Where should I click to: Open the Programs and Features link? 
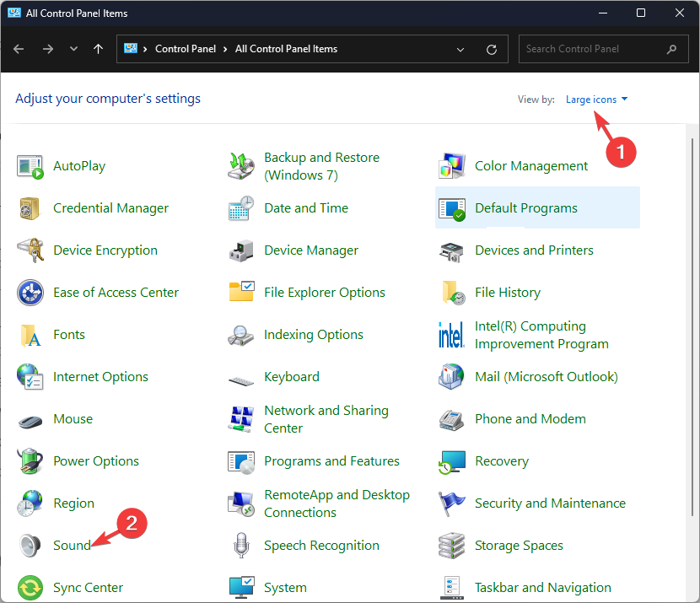pos(331,461)
